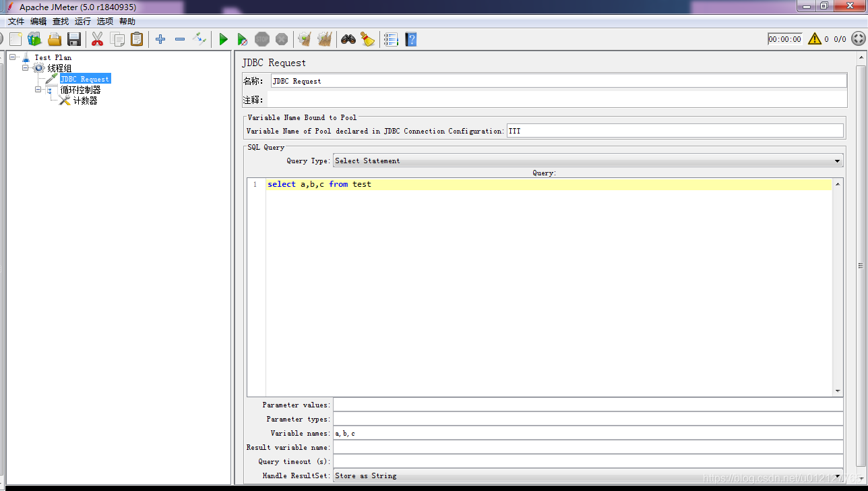Image resolution: width=868 pixels, height=491 pixels.
Task: Click the Parameter types field
Action: (588, 419)
